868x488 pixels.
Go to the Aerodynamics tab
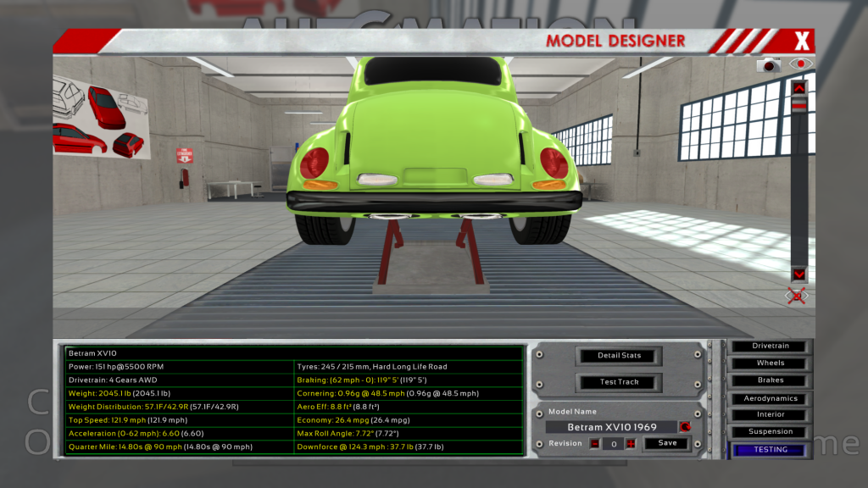click(771, 398)
